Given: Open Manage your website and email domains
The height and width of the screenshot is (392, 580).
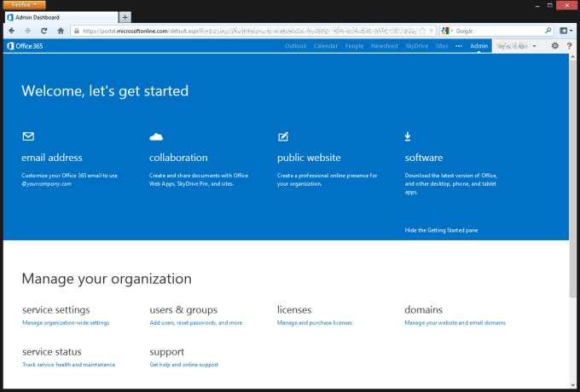Looking at the screenshot, I should click(x=455, y=322).
